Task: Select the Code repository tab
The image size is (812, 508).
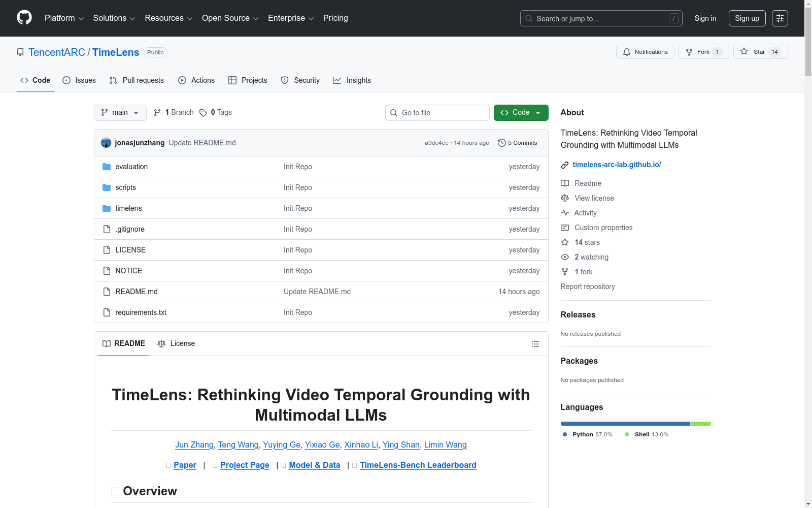Action: click(36, 80)
